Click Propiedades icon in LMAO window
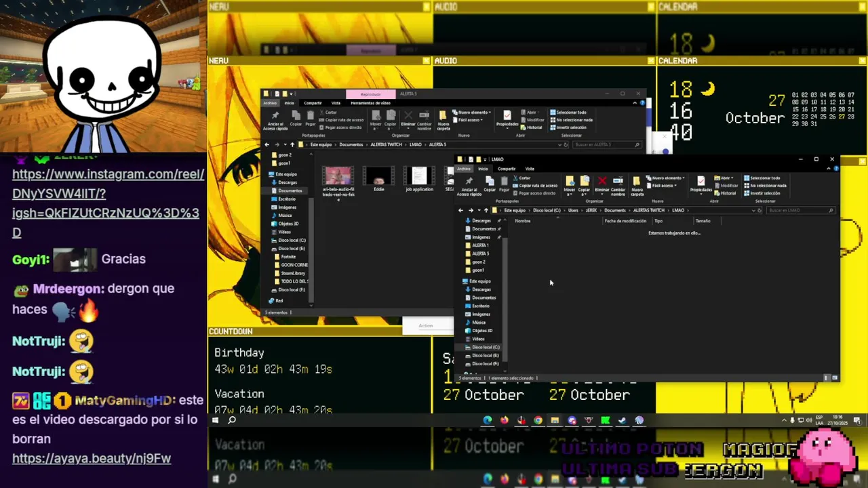The image size is (868, 488). (701, 181)
